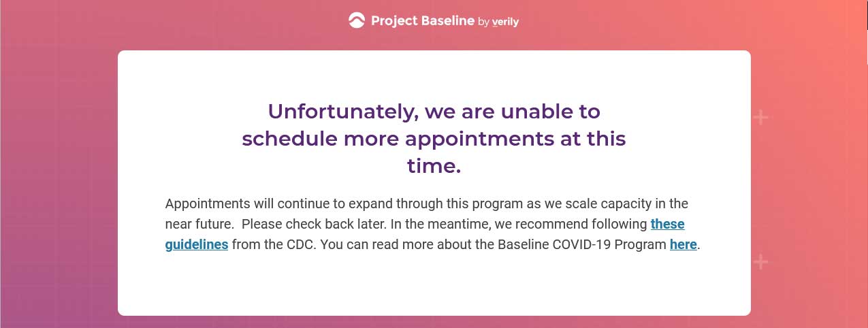868x328 pixels.
Task: Open the "guidelines" link before "from the CDC"
Action: pos(197,245)
